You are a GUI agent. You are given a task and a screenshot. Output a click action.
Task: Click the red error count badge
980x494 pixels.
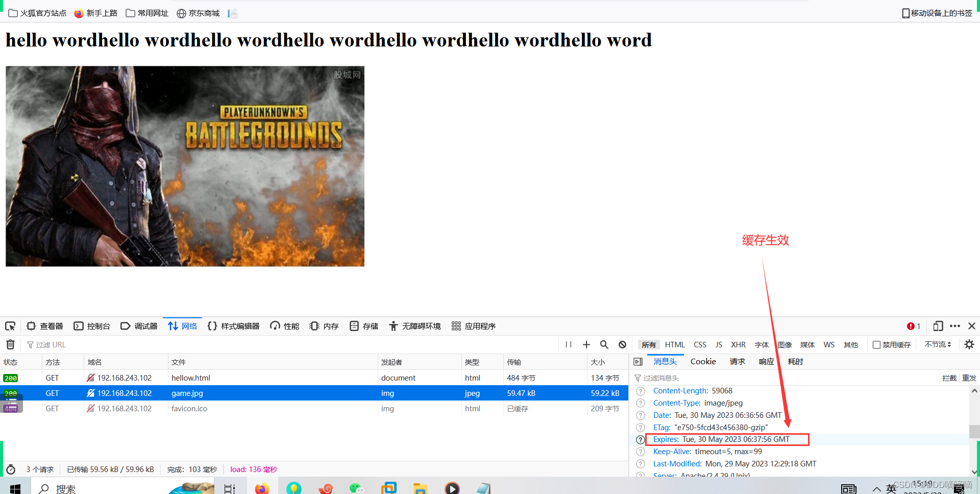tap(914, 326)
